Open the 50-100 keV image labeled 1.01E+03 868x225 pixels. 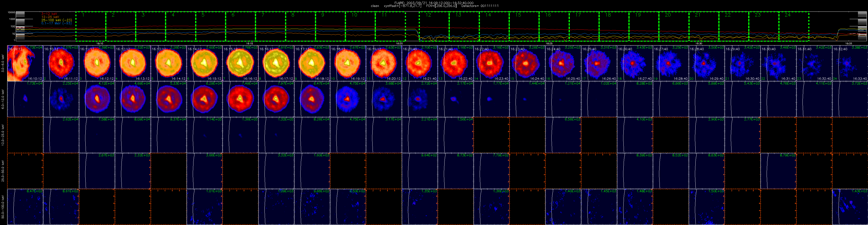coord(205,206)
